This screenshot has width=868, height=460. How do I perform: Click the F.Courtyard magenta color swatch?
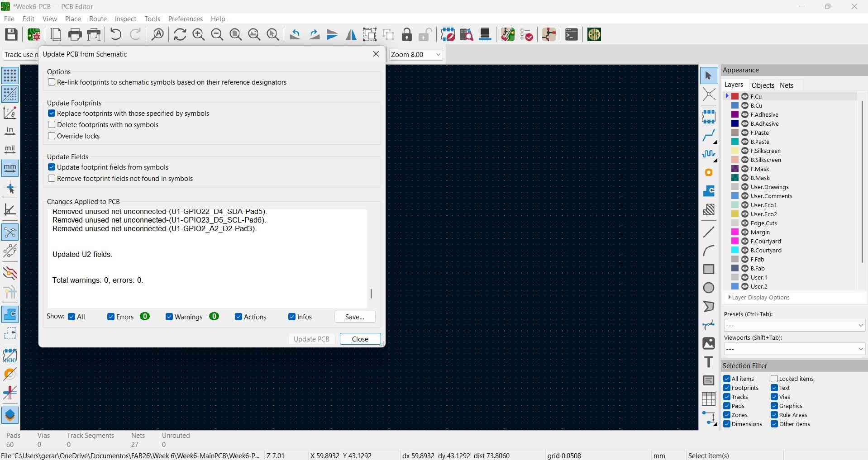click(735, 241)
